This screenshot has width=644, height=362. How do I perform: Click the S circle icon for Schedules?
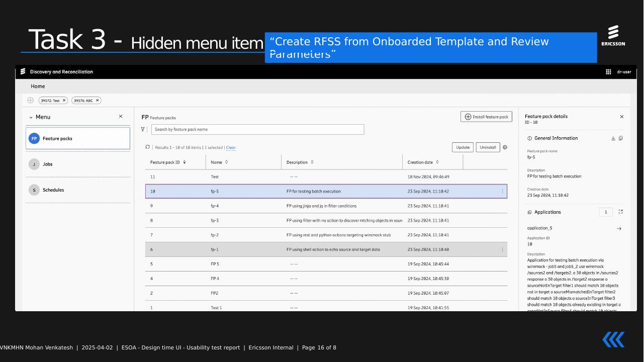tap(34, 190)
